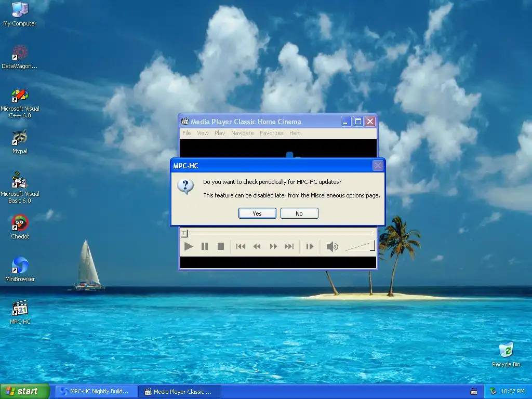Click the rewind (decrease speed) icon
Viewport: 532px width, 399px height.
257,246
